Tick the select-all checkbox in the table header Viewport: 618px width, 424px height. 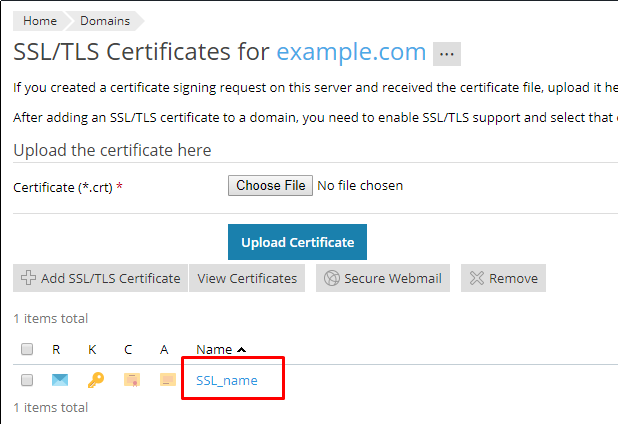tap(27, 349)
